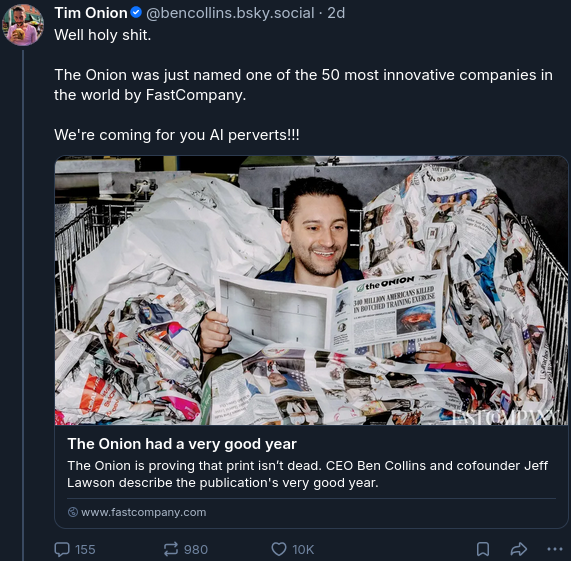Click the 155 replies count
Image resolution: width=571 pixels, height=561 pixels.
pos(85,549)
